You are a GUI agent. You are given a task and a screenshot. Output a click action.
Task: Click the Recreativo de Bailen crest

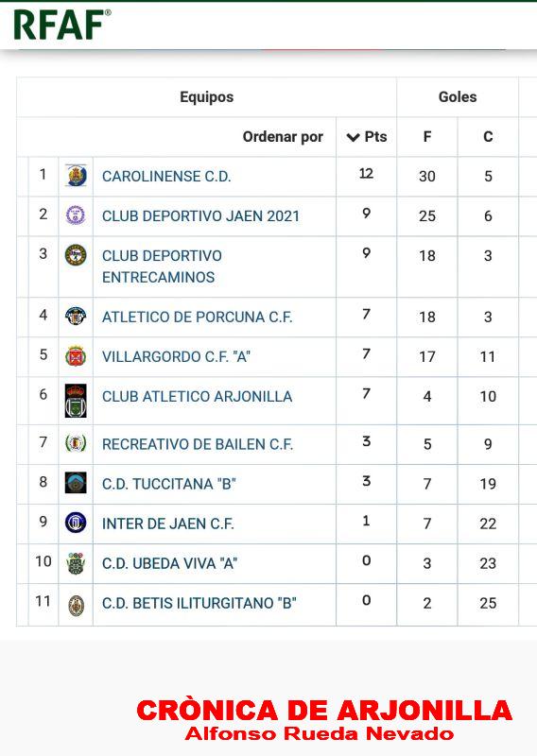(x=76, y=442)
